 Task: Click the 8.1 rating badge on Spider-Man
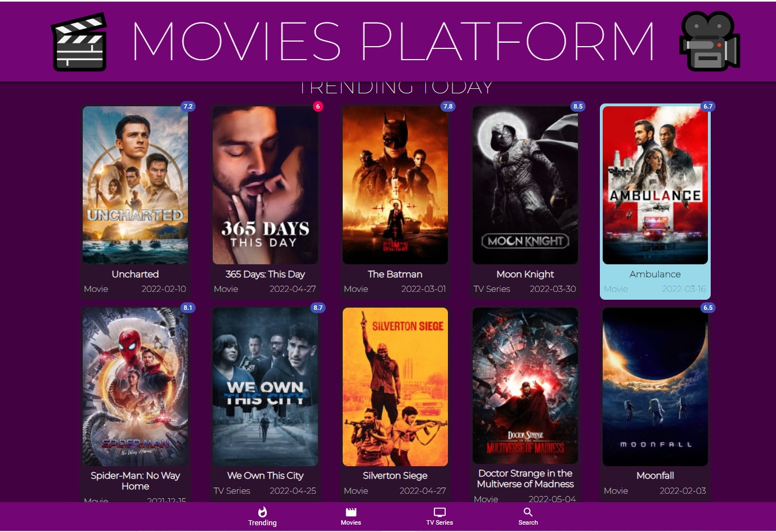click(x=188, y=308)
